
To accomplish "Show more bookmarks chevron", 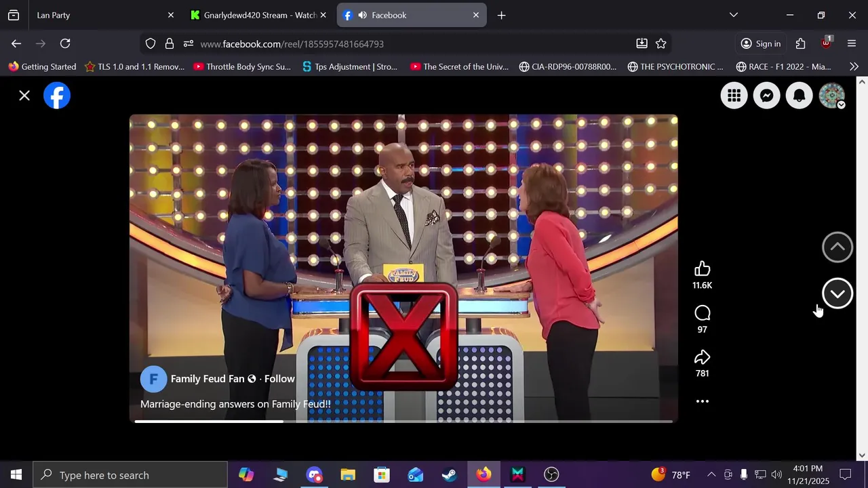I will 854,66.
